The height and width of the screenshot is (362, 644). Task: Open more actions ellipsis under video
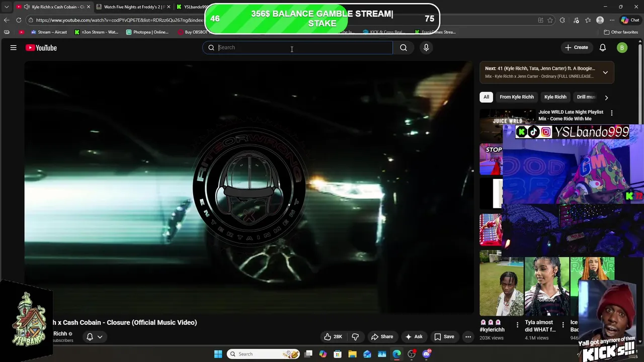click(468, 337)
